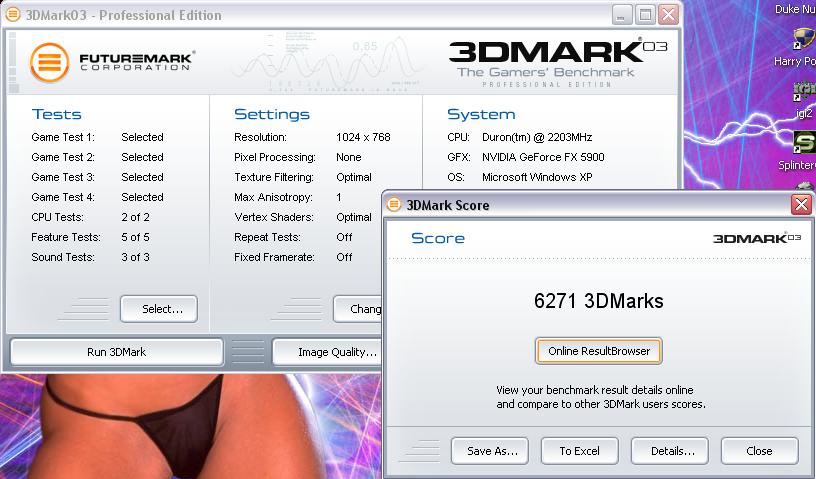
Task: Export the score with To Excel
Action: pyautogui.click(x=580, y=451)
